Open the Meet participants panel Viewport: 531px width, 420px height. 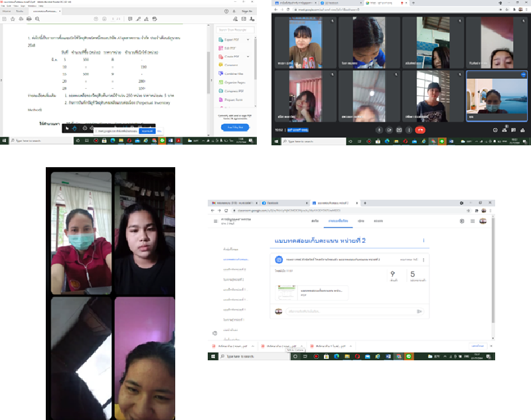pyautogui.click(x=504, y=129)
